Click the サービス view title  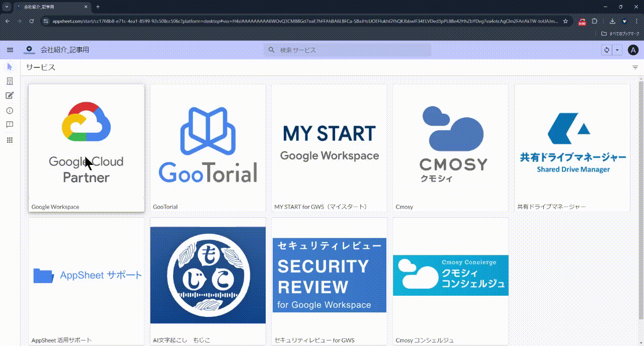click(41, 67)
